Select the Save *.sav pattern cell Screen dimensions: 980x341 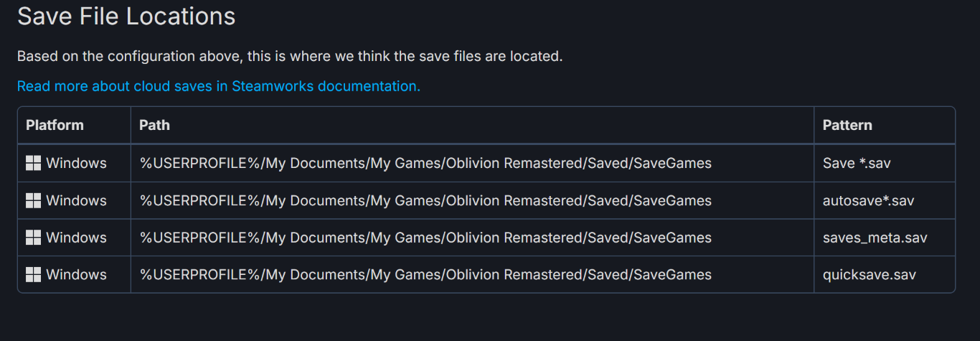tap(857, 164)
